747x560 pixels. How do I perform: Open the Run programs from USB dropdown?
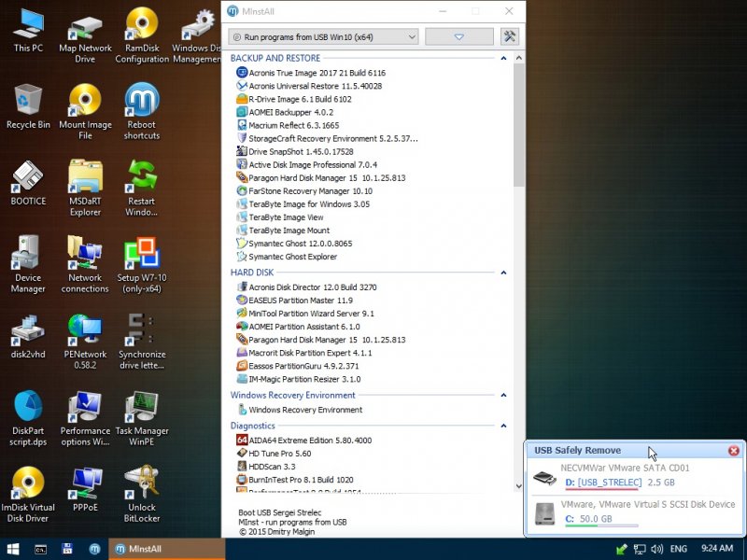pyautogui.click(x=324, y=36)
